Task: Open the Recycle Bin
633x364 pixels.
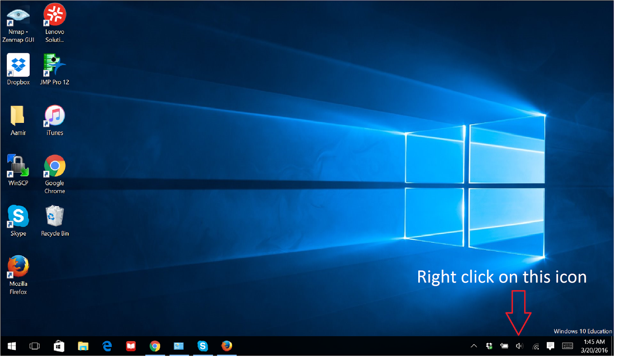Action: tap(54, 218)
